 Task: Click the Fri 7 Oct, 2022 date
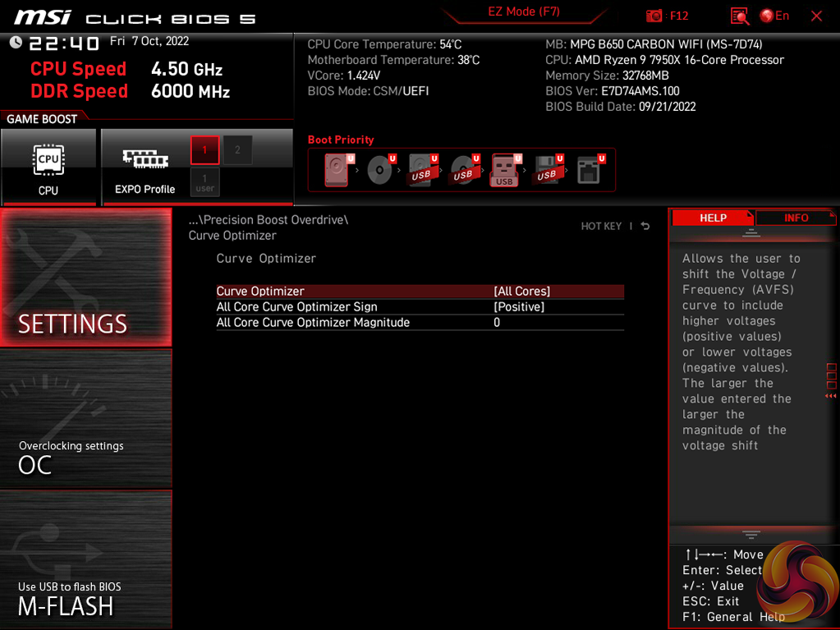[149, 41]
